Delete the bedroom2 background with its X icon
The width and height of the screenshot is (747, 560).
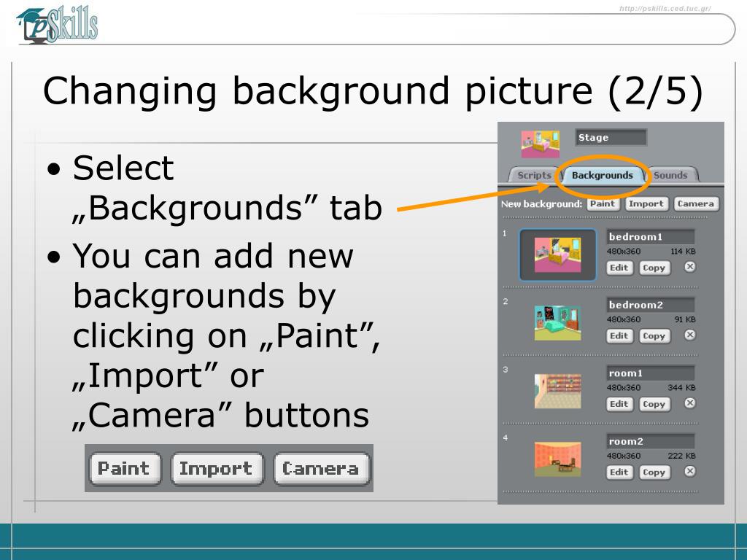point(690,335)
